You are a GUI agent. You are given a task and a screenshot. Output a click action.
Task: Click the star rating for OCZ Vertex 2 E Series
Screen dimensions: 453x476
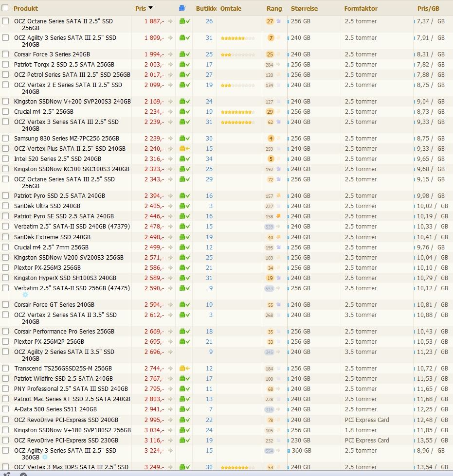tap(238, 85)
